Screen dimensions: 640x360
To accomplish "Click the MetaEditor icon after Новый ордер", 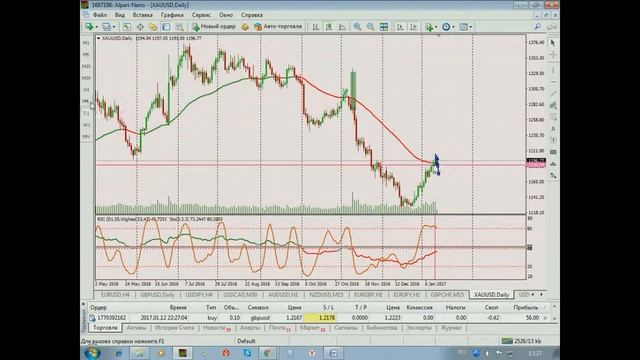I will pyautogui.click(x=244, y=27).
